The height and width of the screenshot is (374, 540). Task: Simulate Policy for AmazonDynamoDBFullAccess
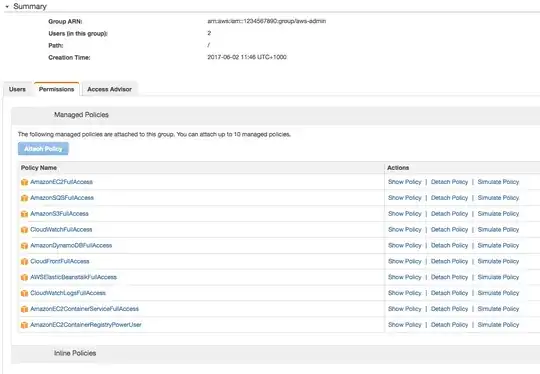[498, 245]
